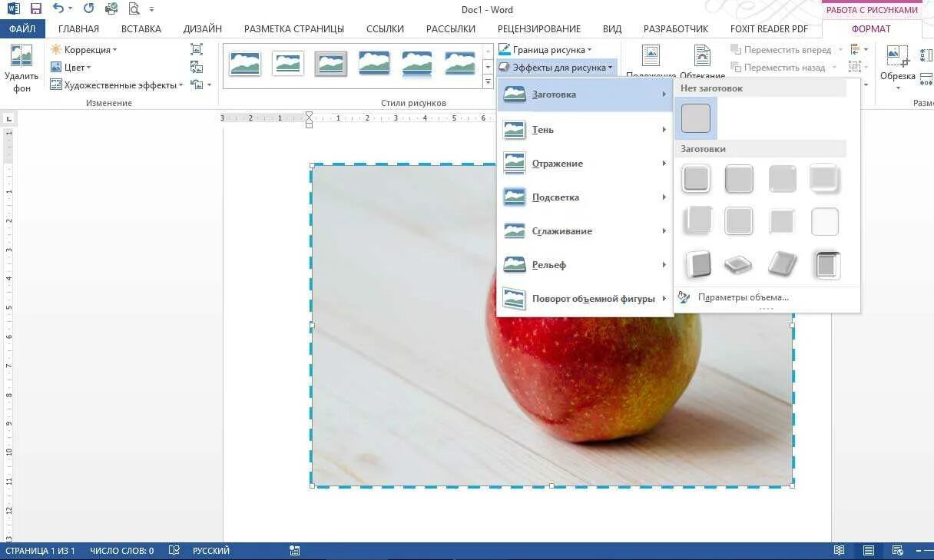Image resolution: width=934 pixels, height=560 pixels.
Task: Click the РУССКИЙ language indicator
Action: (x=211, y=550)
